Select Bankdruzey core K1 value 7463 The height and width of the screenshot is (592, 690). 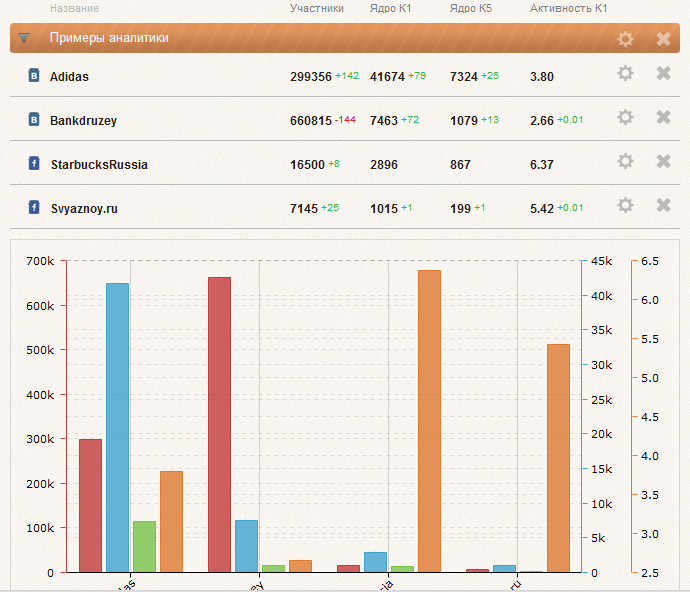click(384, 121)
